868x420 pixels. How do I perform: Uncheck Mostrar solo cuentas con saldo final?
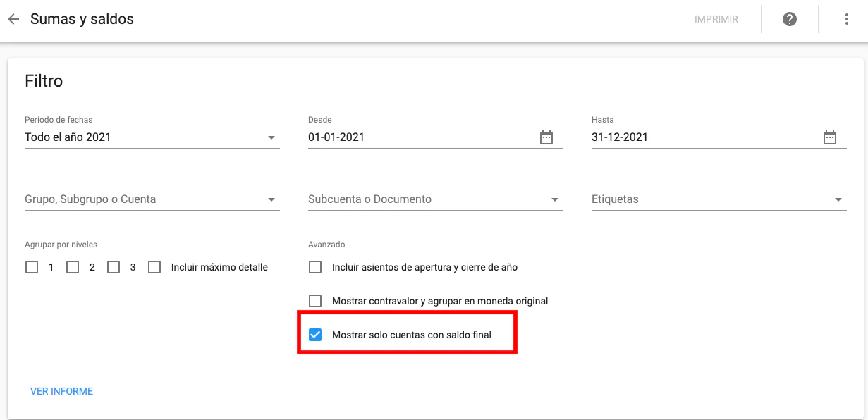tap(316, 335)
